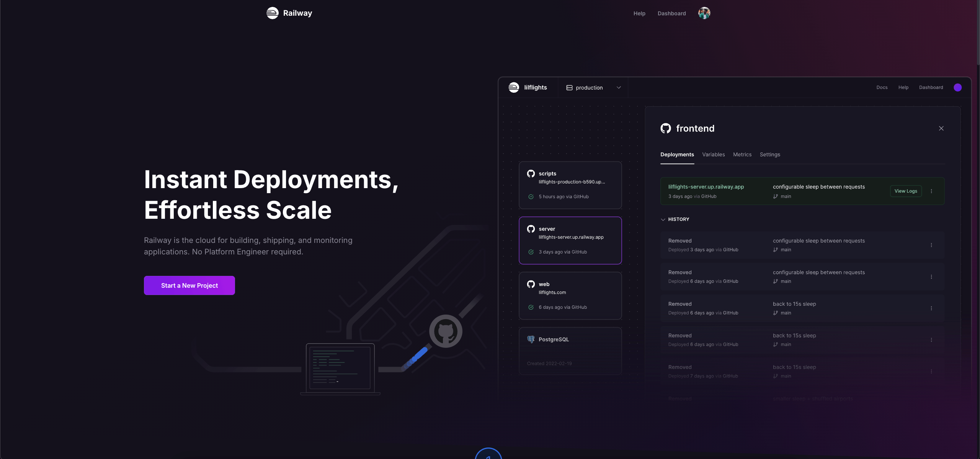This screenshot has width=980, height=459.
Task: Click lilflights-production-b590.up... url on scripts card
Action: [572, 182]
